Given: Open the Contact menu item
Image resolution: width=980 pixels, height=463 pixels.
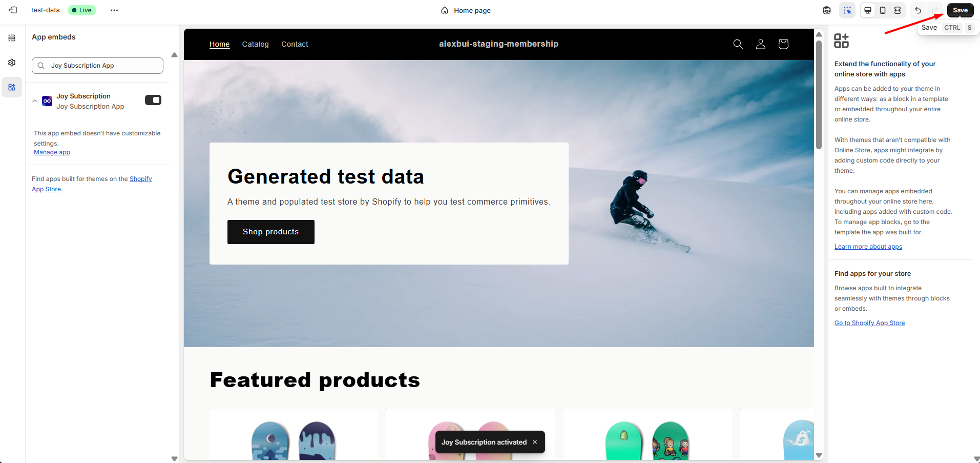Looking at the screenshot, I should (295, 44).
